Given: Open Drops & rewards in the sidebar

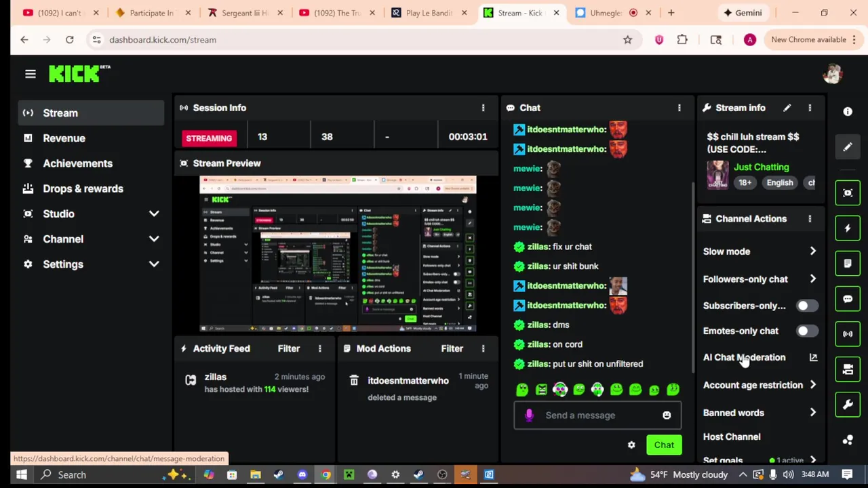Looking at the screenshot, I should (x=92, y=188).
